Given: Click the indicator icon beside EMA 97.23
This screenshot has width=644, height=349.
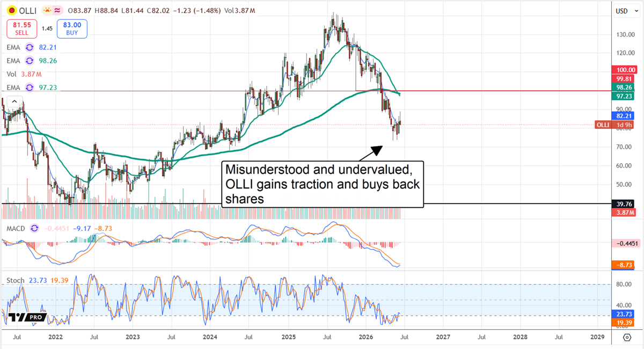Looking at the screenshot, I should tap(29, 87).
